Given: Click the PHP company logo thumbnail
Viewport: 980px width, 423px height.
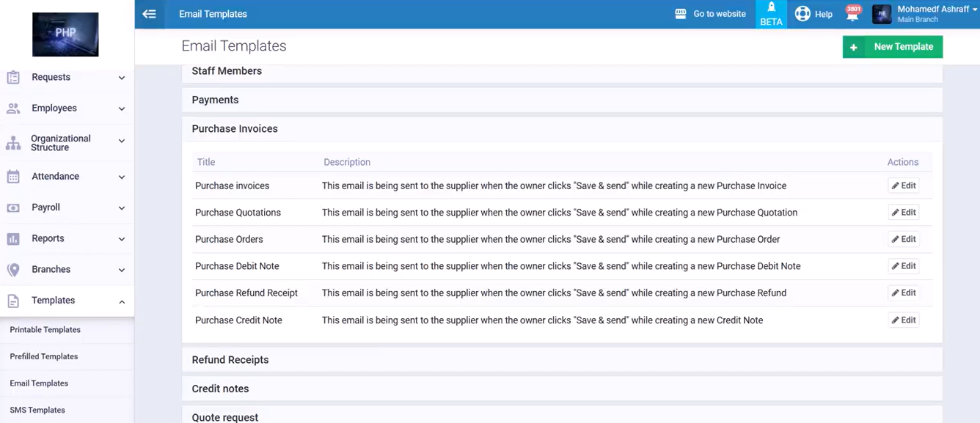Looking at the screenshot, I should [65, 34].
